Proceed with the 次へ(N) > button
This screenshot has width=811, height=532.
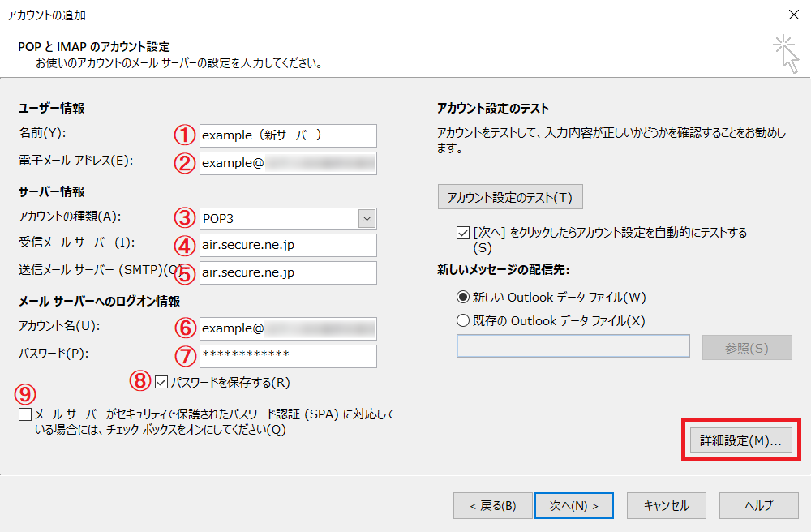(573, 505)
